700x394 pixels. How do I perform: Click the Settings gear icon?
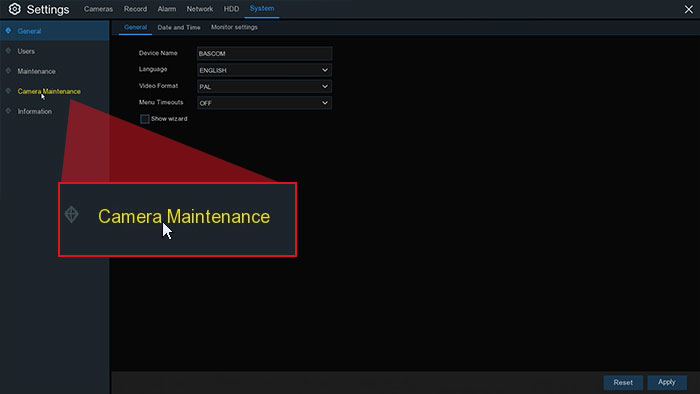coord(15,9)
